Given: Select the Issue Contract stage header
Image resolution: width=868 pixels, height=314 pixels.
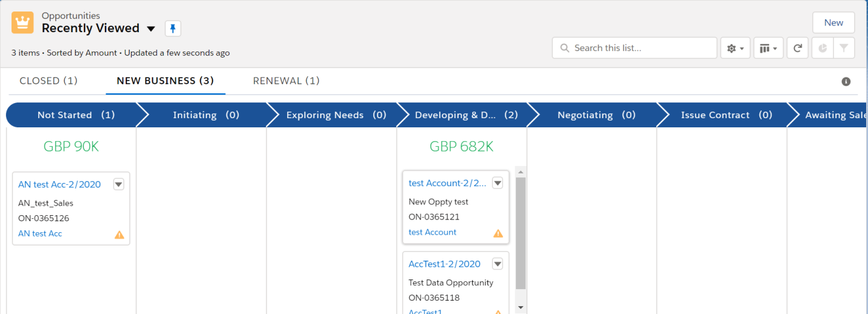Looking at the screenshot, I should [x=726, y=115].
